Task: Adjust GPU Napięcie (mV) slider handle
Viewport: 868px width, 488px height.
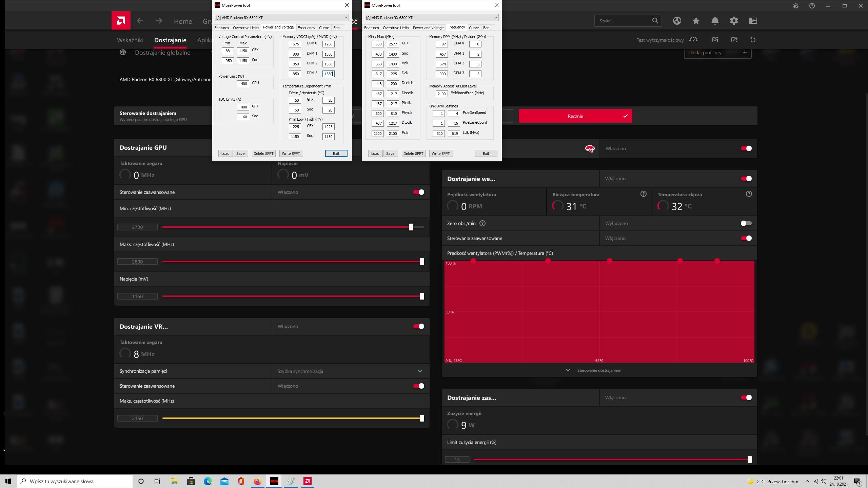Action: coord(422,296)
